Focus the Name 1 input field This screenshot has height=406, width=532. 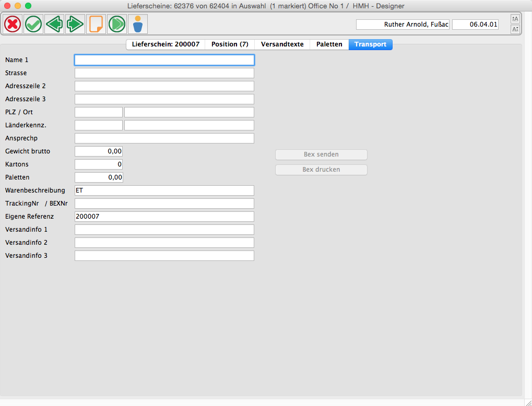(x=164, y=60)
